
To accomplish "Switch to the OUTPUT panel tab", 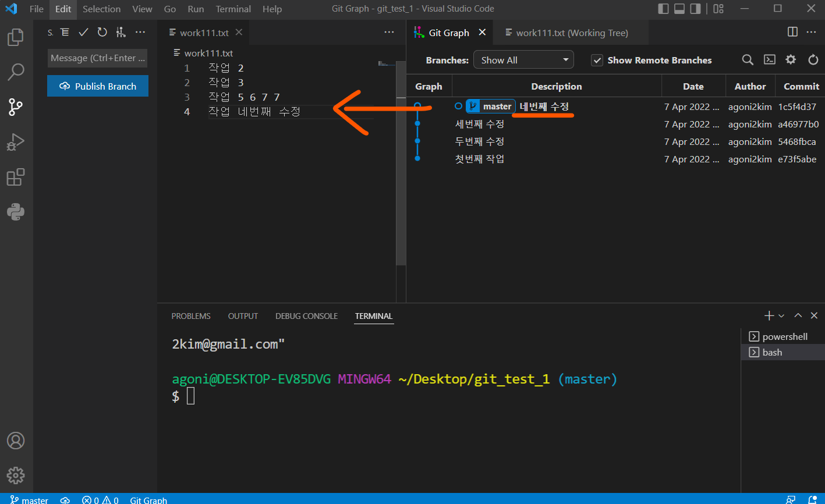I will 243,316.
